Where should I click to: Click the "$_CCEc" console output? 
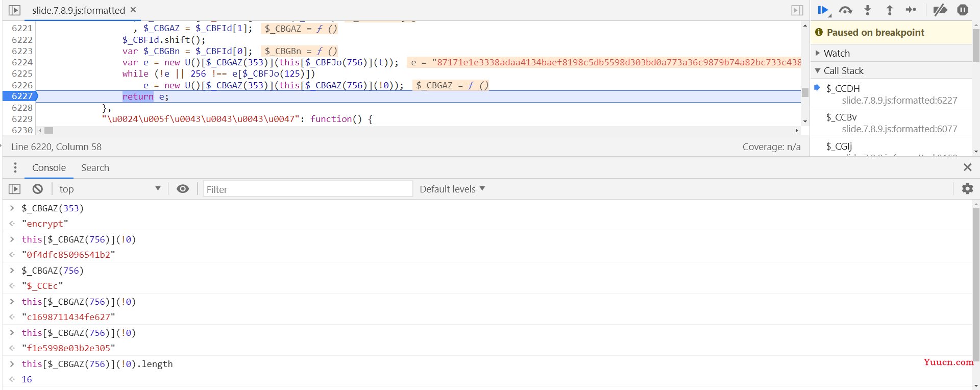point(42,286)
